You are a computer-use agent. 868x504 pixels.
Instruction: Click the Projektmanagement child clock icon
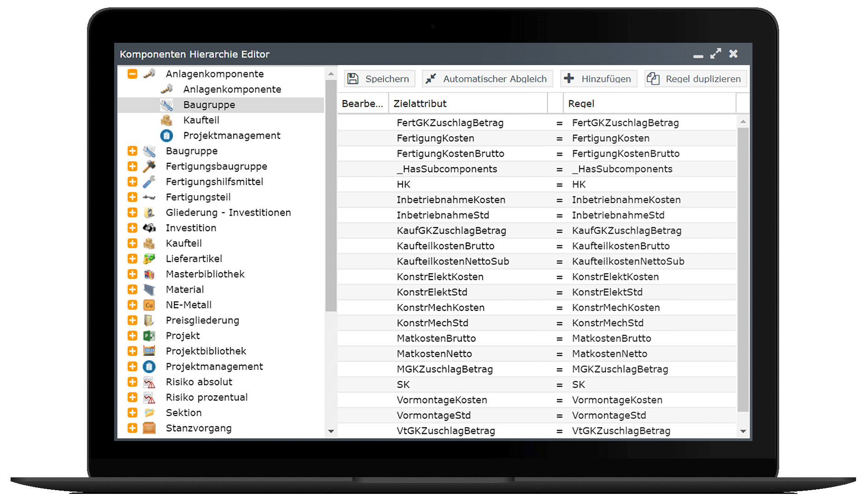point(167,136)
